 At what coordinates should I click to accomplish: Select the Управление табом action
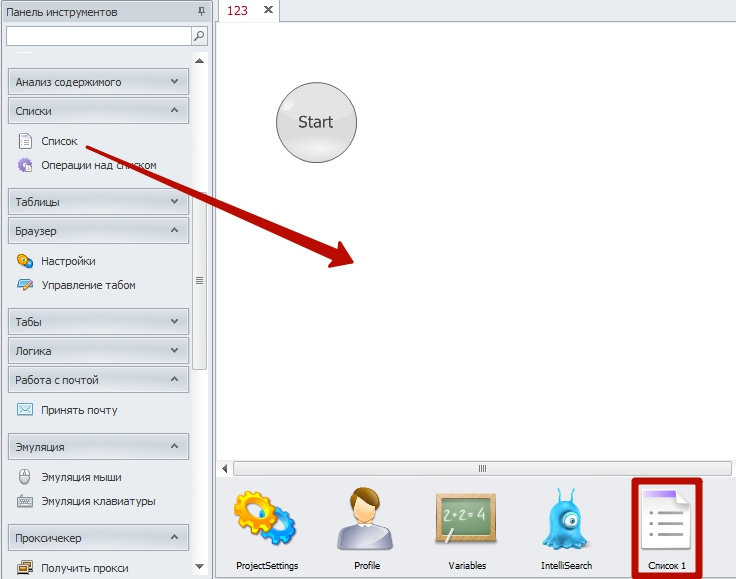coord(88,285)
